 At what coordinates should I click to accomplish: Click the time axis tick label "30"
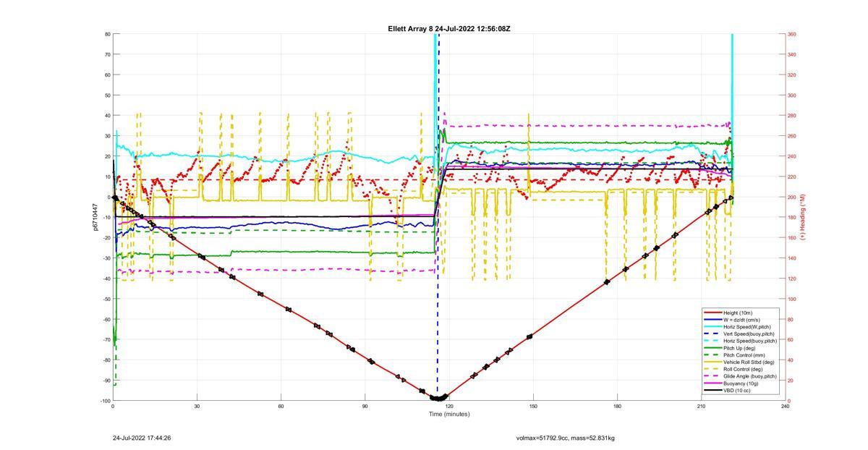pos(197,407)
